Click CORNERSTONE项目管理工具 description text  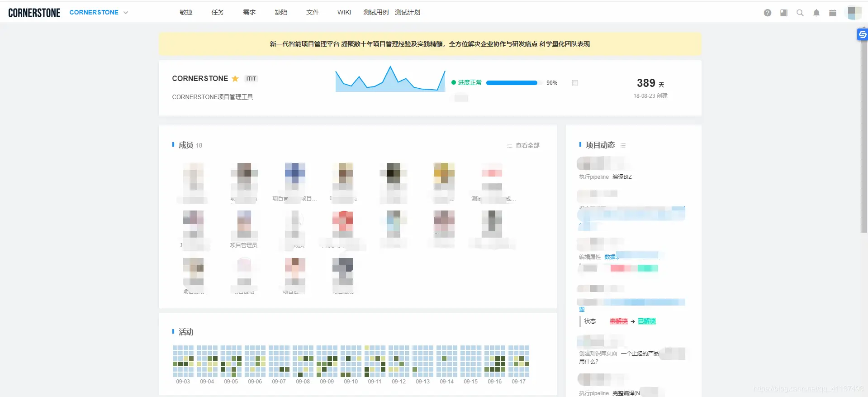click(213, 97)
